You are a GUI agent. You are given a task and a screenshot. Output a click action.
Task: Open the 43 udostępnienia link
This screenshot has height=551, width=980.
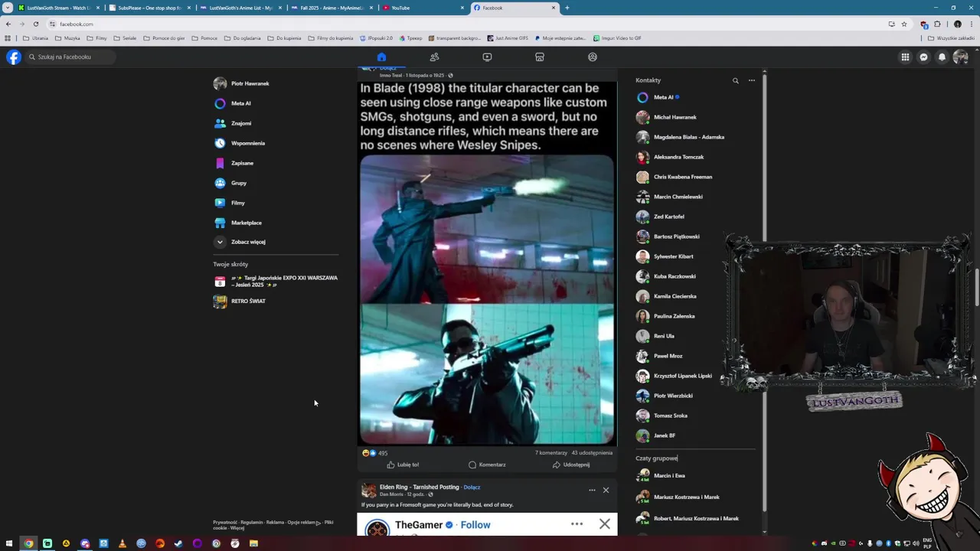(x=592, y=453)
